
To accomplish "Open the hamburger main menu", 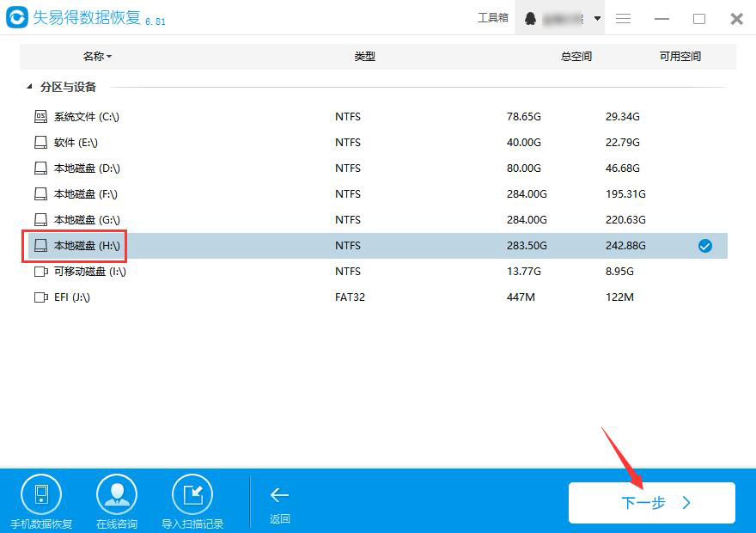I will (x=623, y=18).
